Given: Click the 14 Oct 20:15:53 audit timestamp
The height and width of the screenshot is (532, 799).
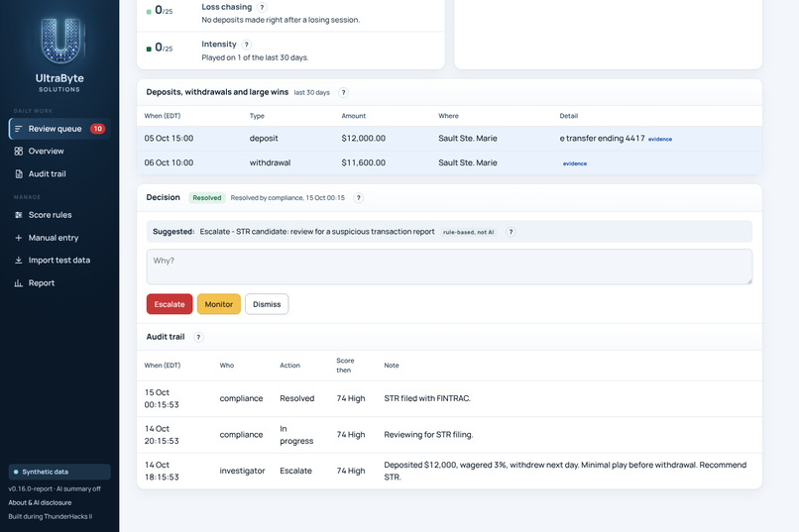Looking at the screenshot, I should coord(162,435).
